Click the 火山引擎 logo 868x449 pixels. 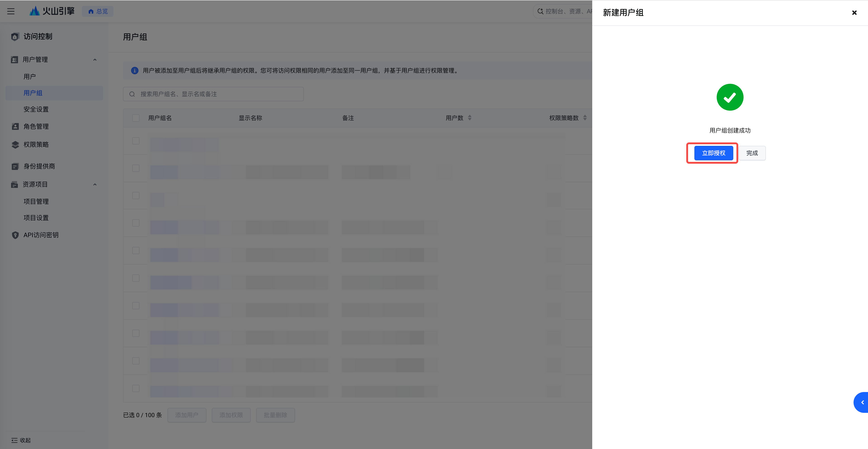point(52,11)
